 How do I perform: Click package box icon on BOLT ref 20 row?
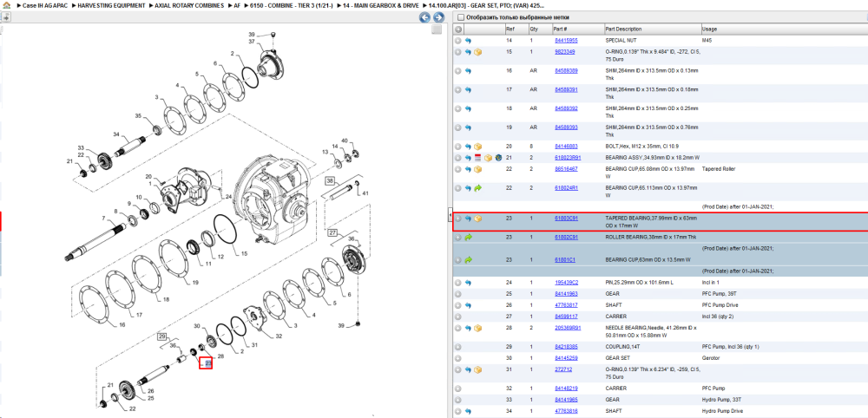477,147
